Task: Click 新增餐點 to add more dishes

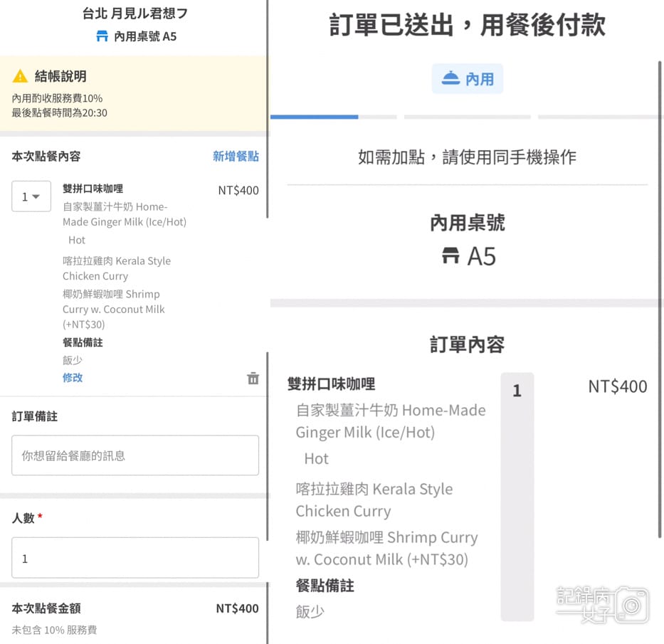Action: pos(236,156)
